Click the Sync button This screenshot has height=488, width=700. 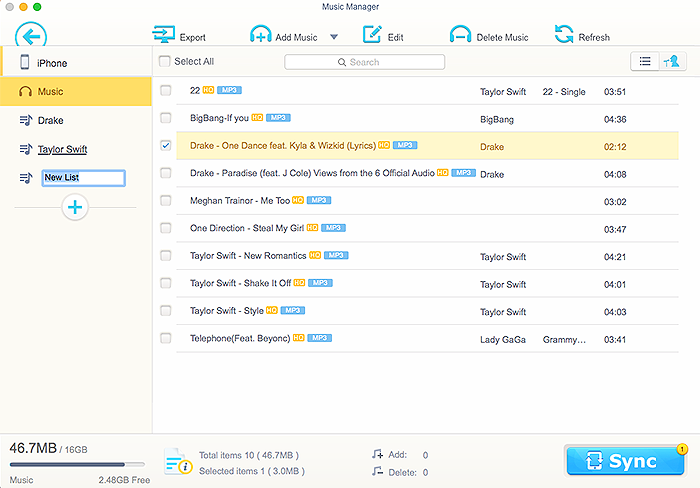[x=625, y=461]
